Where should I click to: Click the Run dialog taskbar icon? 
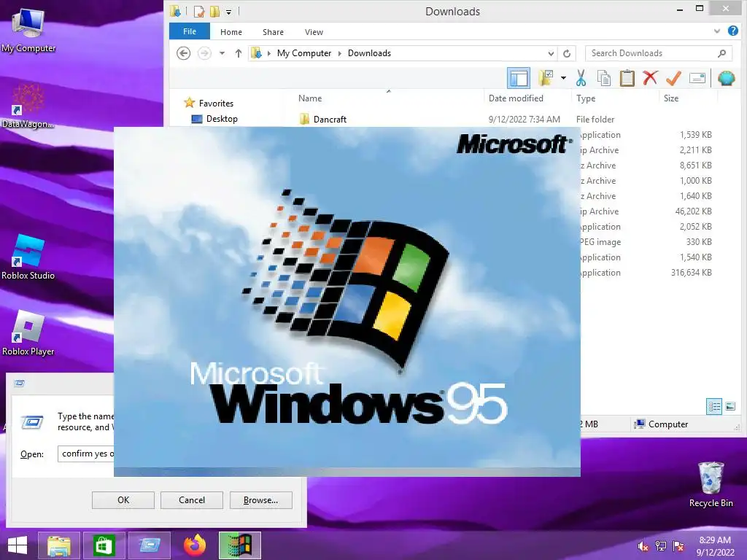tap(149, 545)
